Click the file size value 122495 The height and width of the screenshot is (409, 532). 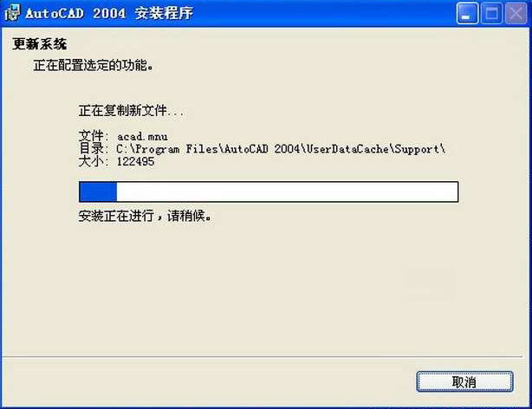click(135, 161)
